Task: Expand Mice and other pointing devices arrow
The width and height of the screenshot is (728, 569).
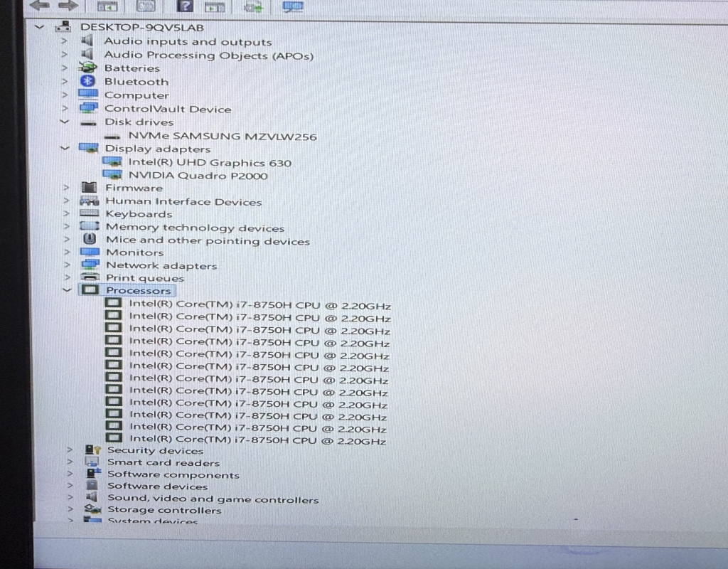Action: click(66, 239)
